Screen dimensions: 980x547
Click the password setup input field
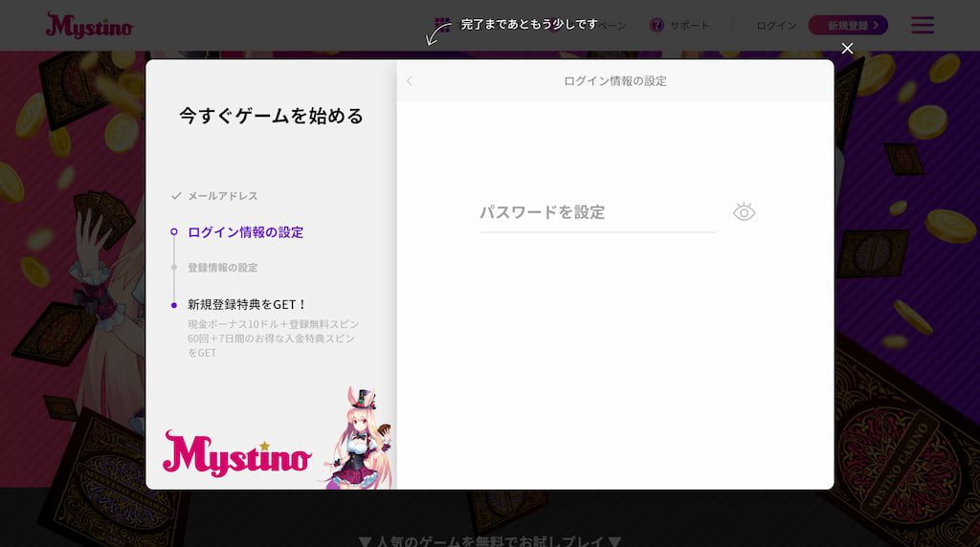click(x=597, y=212)
